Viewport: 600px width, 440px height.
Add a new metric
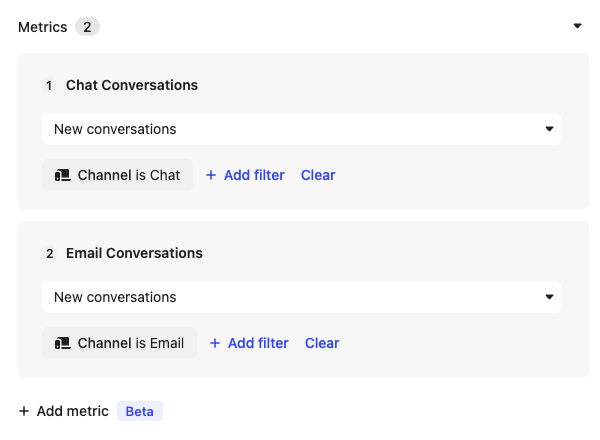(64, 411)
